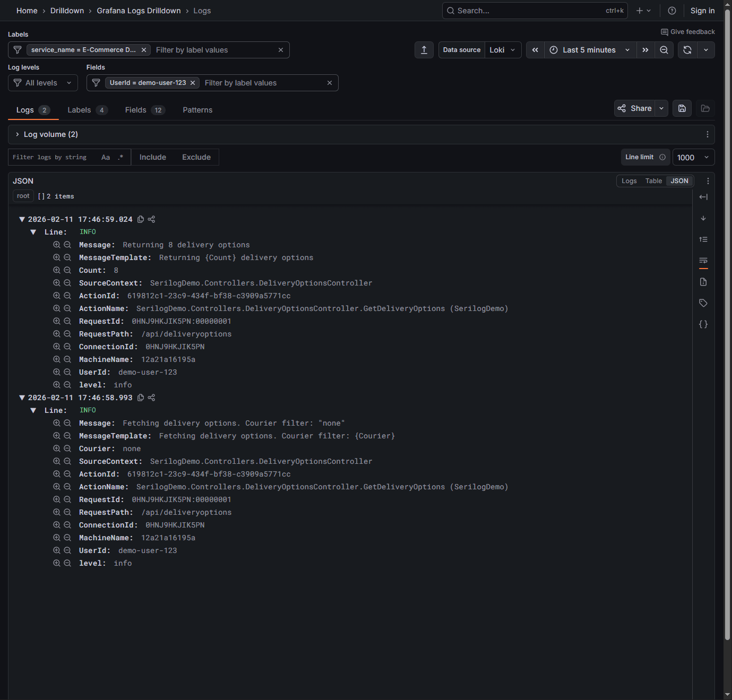Open the Share options chevron

(661, 108)
